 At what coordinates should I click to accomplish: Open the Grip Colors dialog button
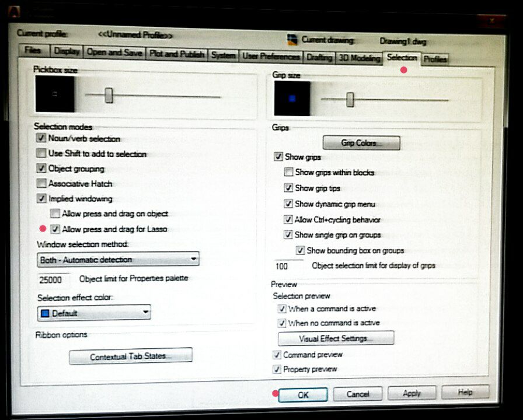(361, 143)
